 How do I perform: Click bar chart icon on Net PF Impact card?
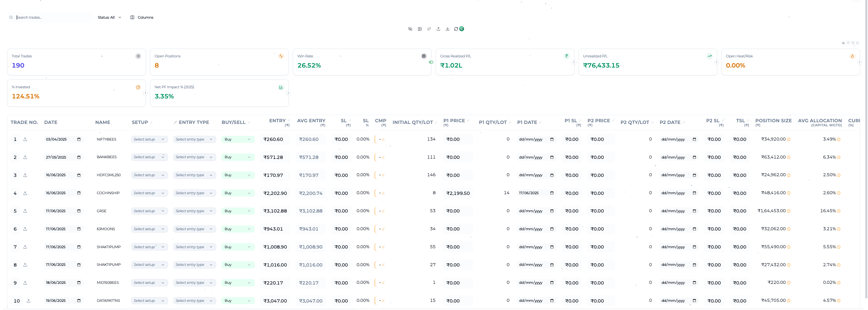point(281,87)
